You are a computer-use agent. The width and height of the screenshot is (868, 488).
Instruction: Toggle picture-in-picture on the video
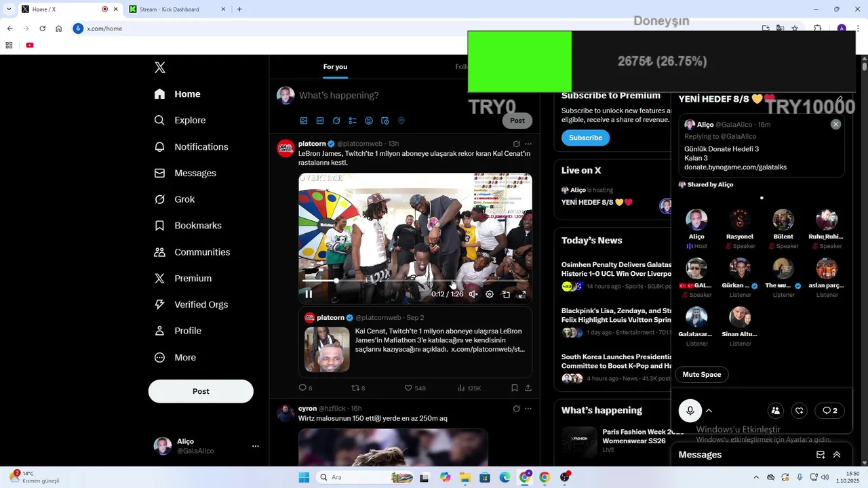(x=506, y=294)
